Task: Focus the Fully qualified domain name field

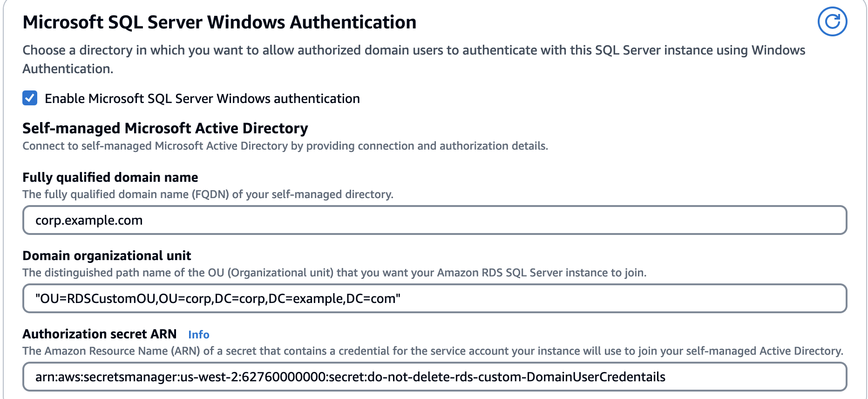Action: click(x=434, y=220)
